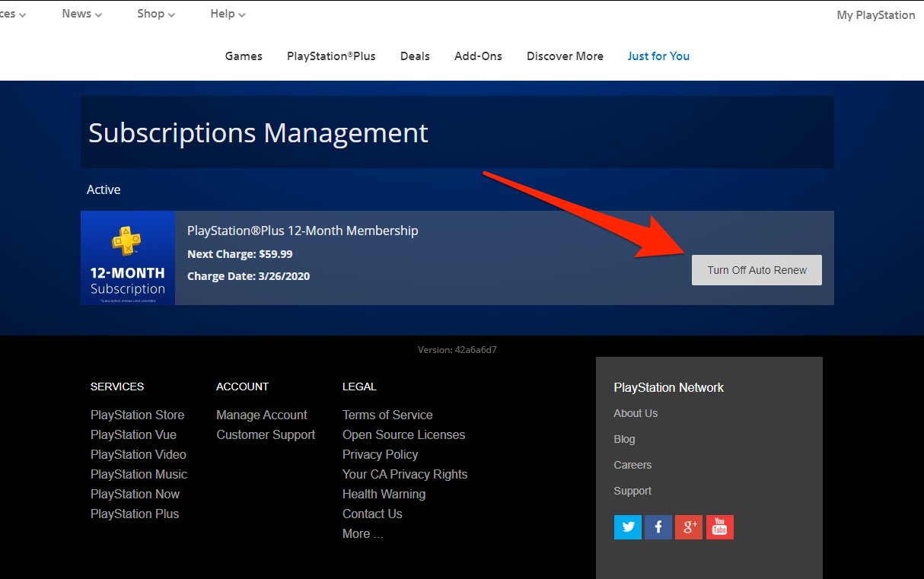924x579 pixels.
Task: Click the Facebook social icon
Action: coord(658,527)
